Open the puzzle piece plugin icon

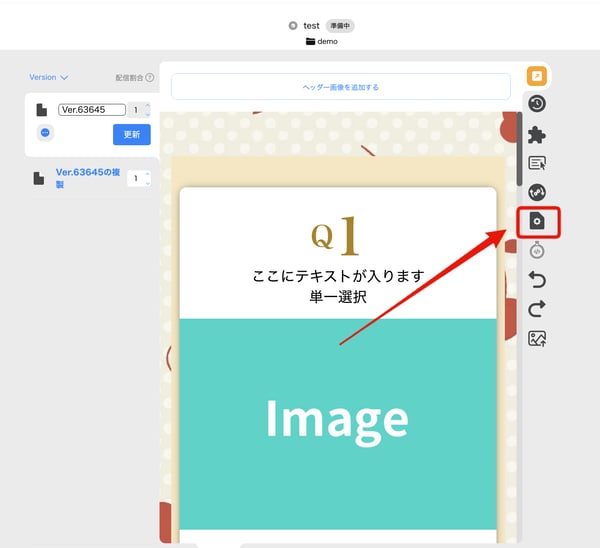click(537, 134)
